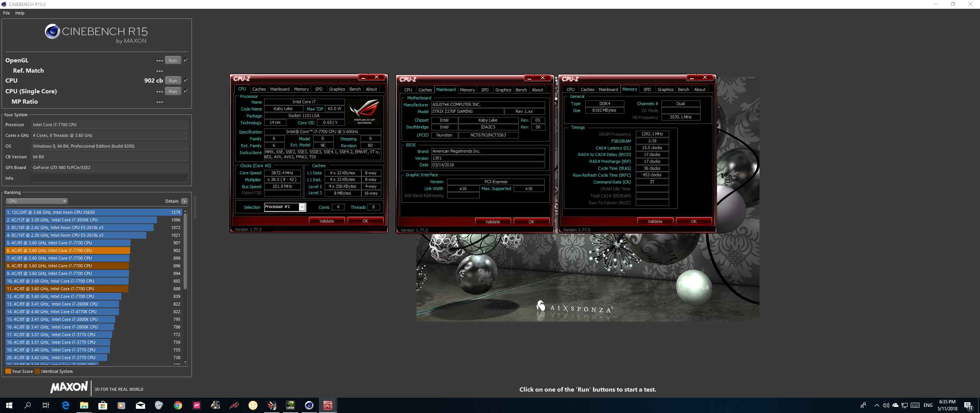Viewport: 980px width, 413px height.
Task: Click the ENG language indicator
Action: pos(928,405)
